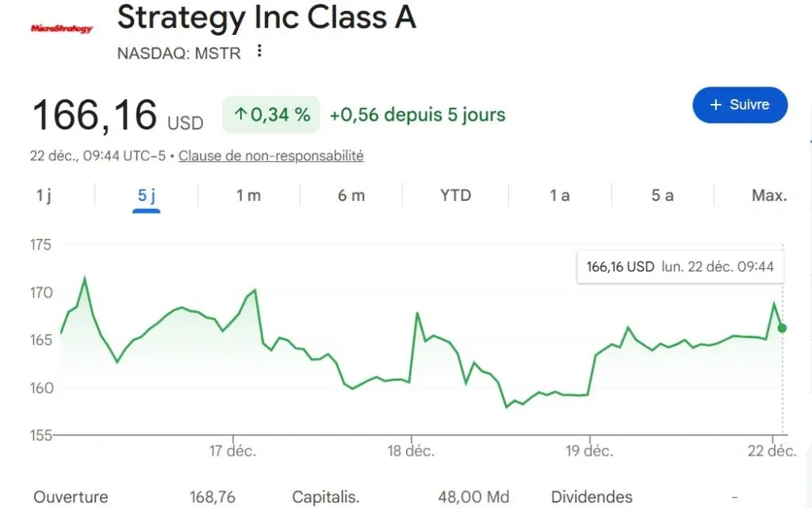Click the MicroStrategy logo icon

[61, 29]
